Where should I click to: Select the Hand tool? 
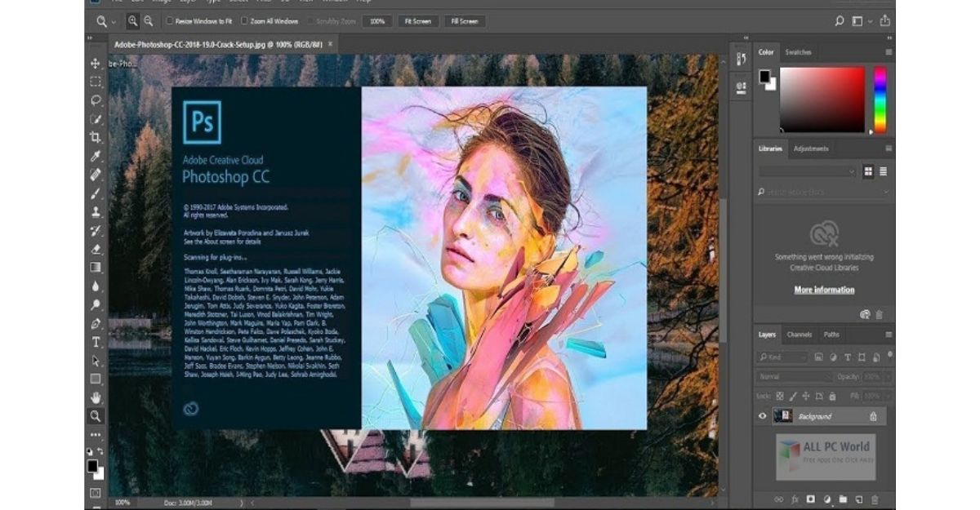click(x=96, y=397)
